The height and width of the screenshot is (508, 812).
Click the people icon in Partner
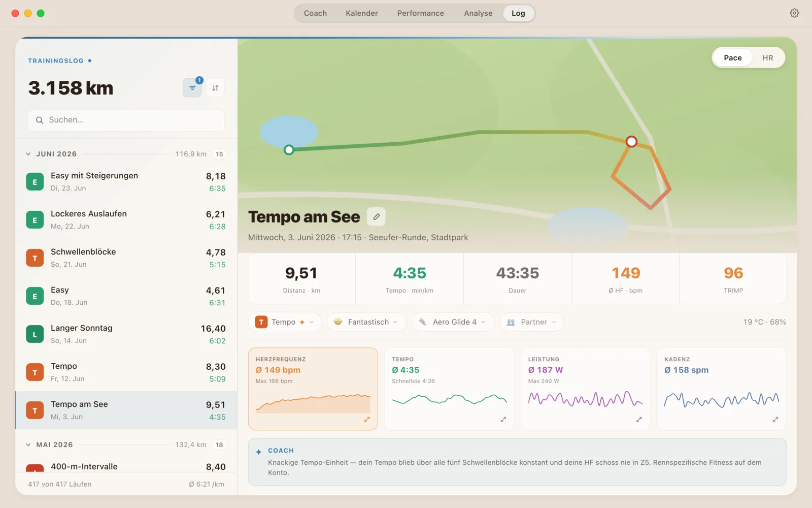pos(511,322)
